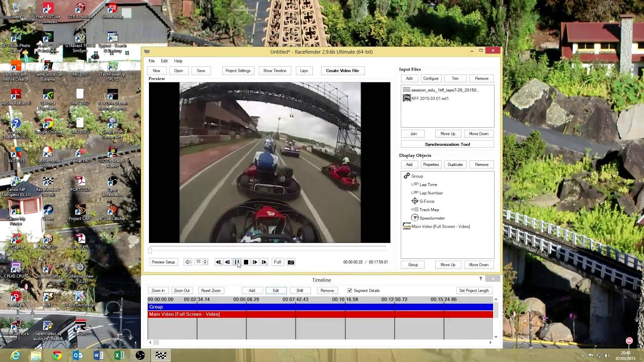
Task: Click the timeline Edit button
Action: 276,291
